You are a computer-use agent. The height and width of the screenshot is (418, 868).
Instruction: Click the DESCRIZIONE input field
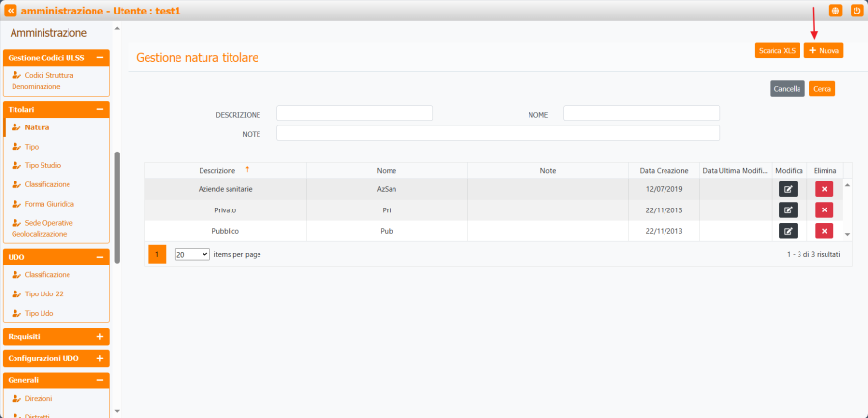point(354,114)
